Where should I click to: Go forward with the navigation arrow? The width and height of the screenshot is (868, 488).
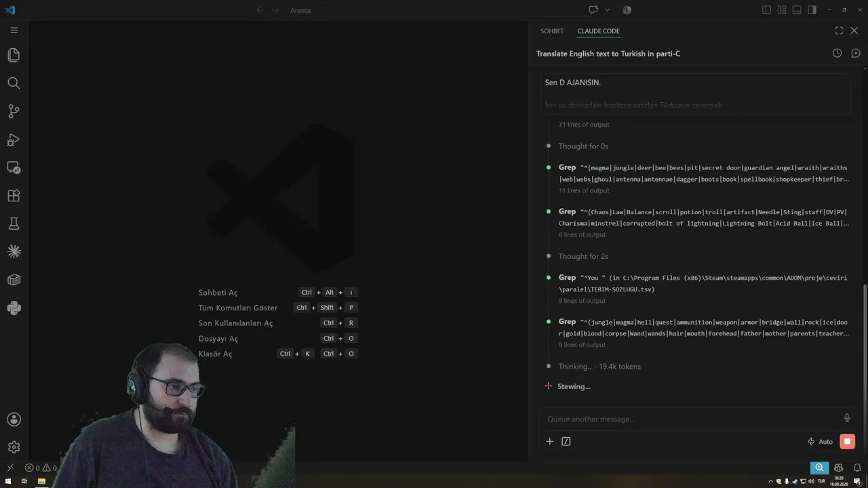(x=275, y=10)
